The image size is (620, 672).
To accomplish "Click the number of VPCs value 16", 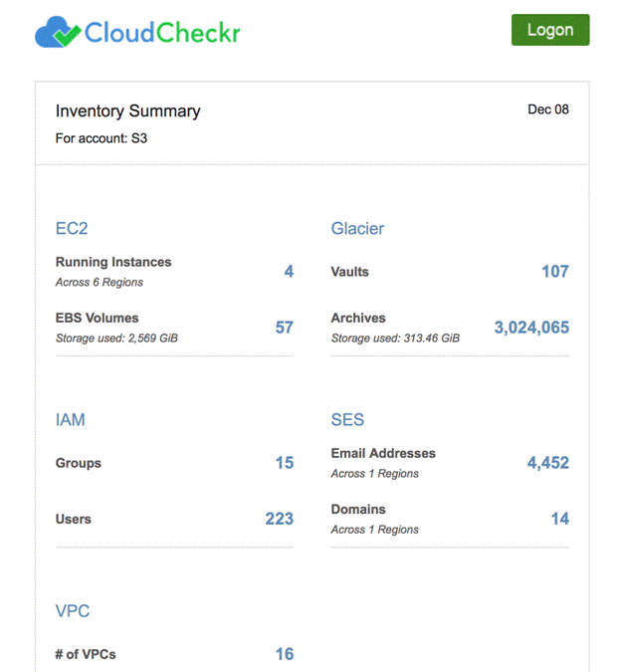I will click(285, 654).
